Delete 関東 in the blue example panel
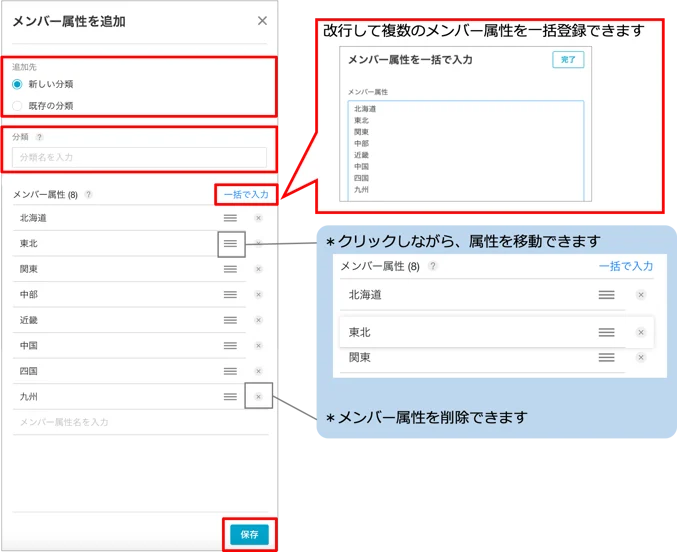Viewport: 677px width, 552px height. 641,357
